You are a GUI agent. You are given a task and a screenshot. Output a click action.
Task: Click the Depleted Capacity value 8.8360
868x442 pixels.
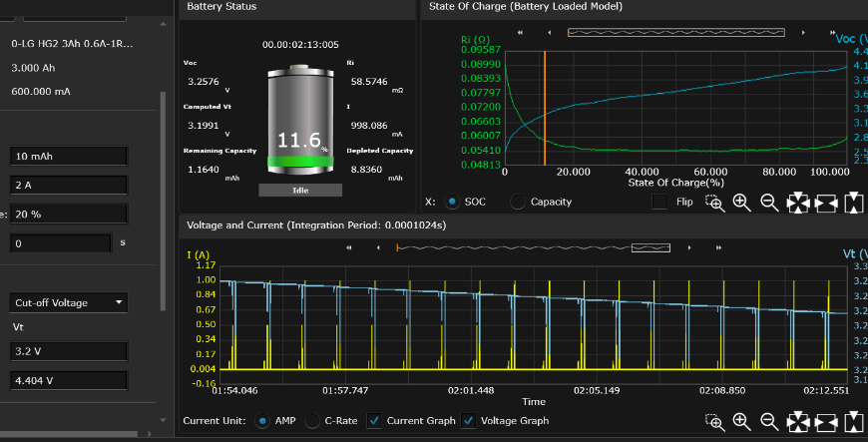point(366,170)
